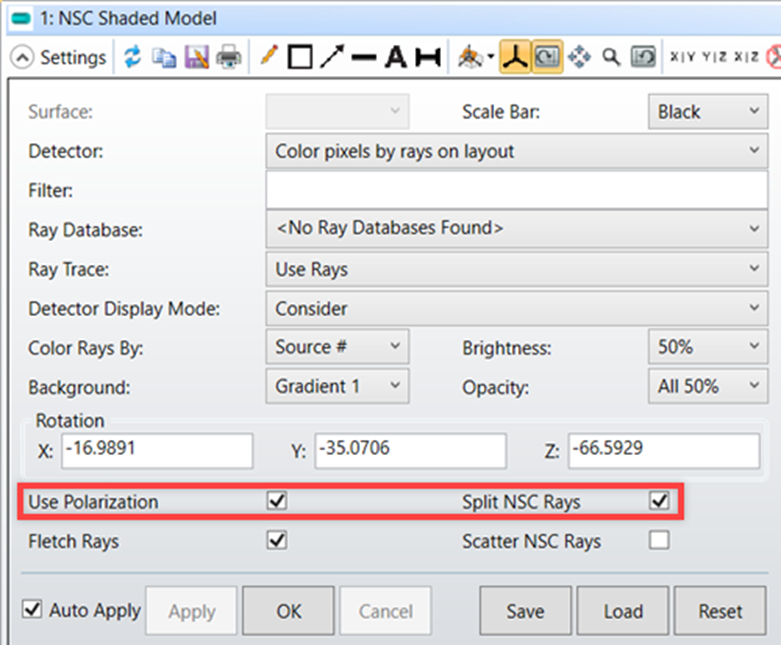Expand the Ray Trace dropdown
Screen dimensions: 781x645
click(517, 269)
